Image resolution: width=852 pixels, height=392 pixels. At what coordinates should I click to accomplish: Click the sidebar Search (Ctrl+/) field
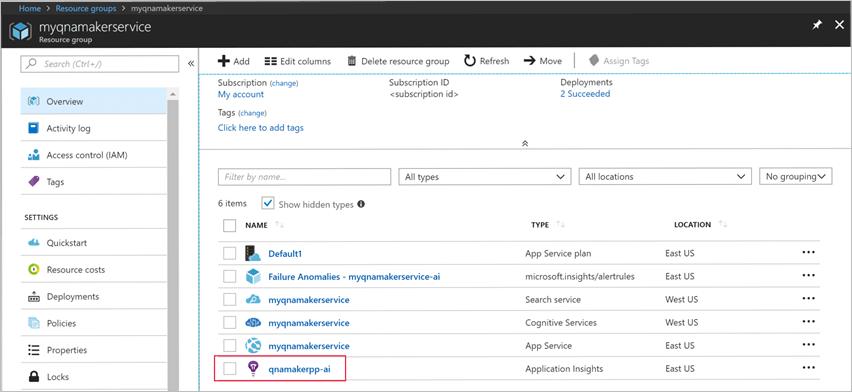pos(99,64)
